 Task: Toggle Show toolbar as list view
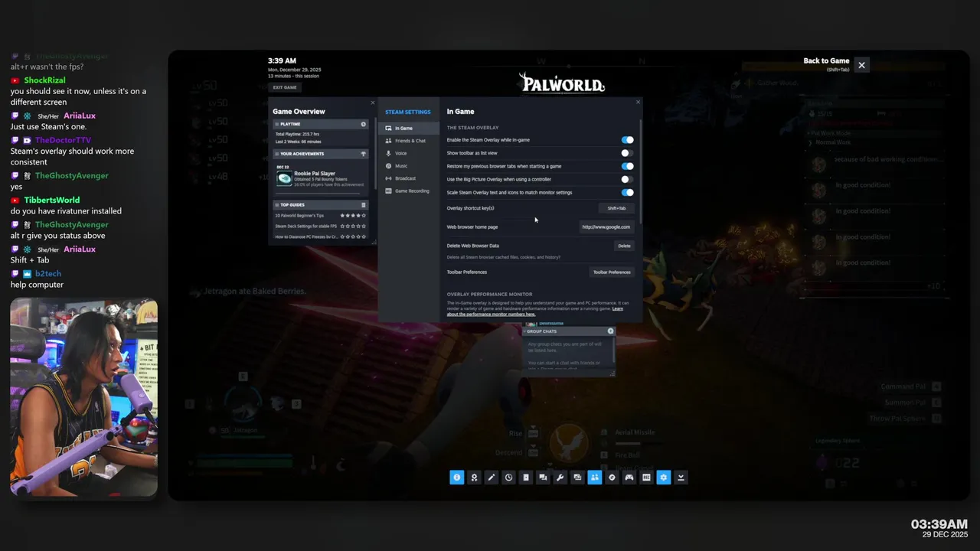pos(627,153)
